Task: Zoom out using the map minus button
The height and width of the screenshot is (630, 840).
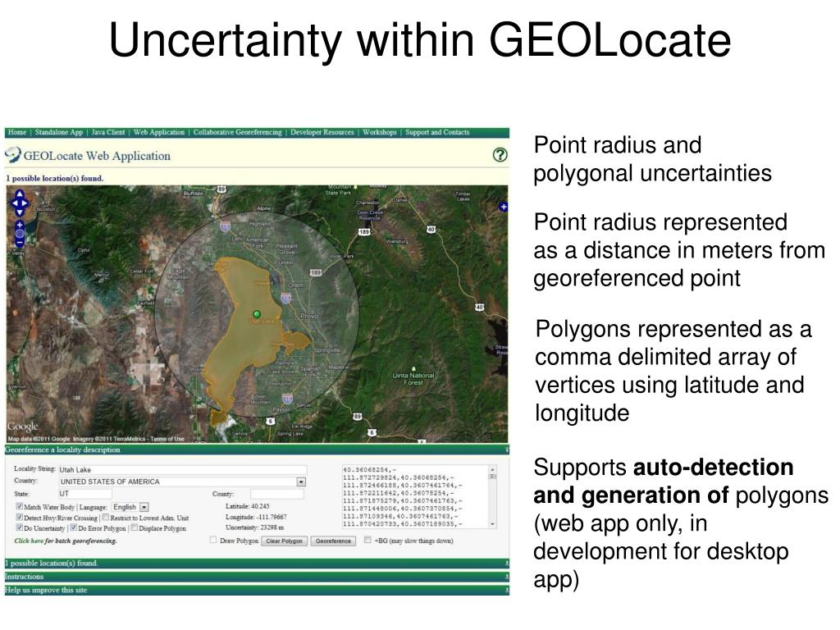Action: click(x=20, y=243)
